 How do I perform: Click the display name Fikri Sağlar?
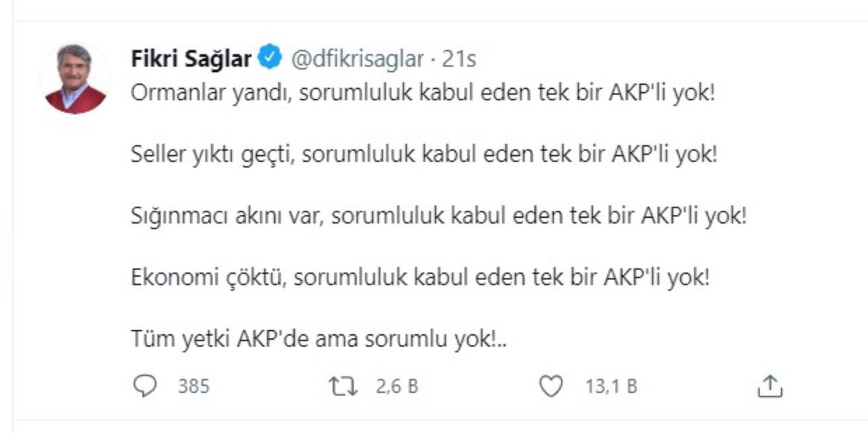[191, 60]
